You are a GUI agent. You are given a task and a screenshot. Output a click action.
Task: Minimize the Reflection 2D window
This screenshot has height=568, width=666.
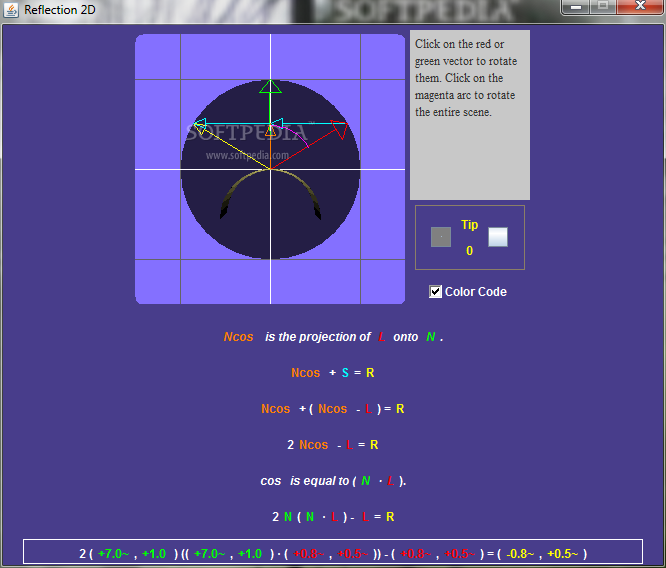[x=576, y=6]
